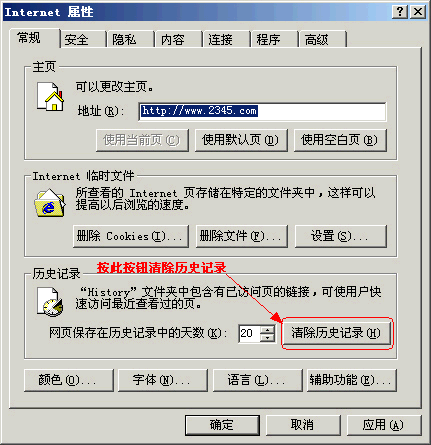This screenshot has width=431, height=445.
Task: Click the 删除文件 button
Action: point(242,236)
